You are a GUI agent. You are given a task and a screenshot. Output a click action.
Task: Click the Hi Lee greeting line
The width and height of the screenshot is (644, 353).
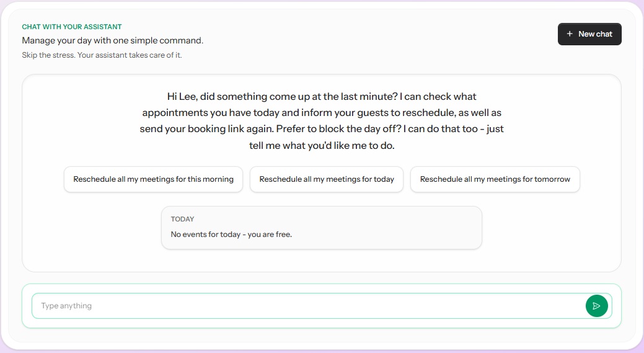[322, 97]
